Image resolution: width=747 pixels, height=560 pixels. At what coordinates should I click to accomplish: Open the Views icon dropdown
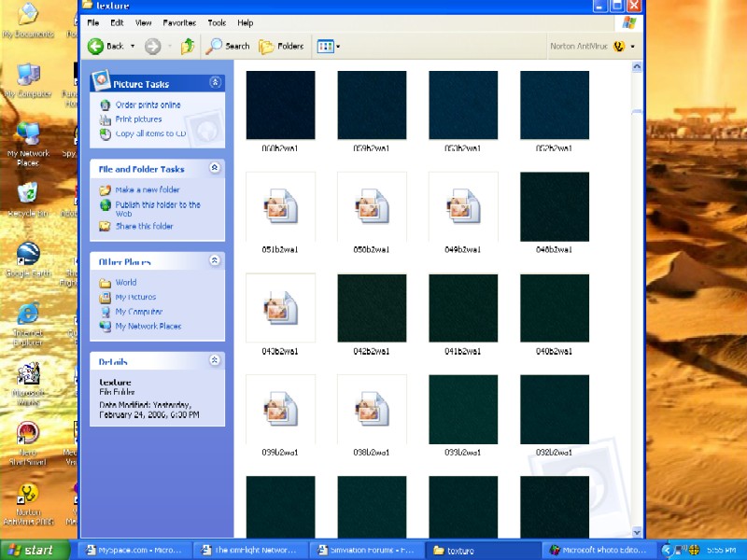(x=329, y=46)
